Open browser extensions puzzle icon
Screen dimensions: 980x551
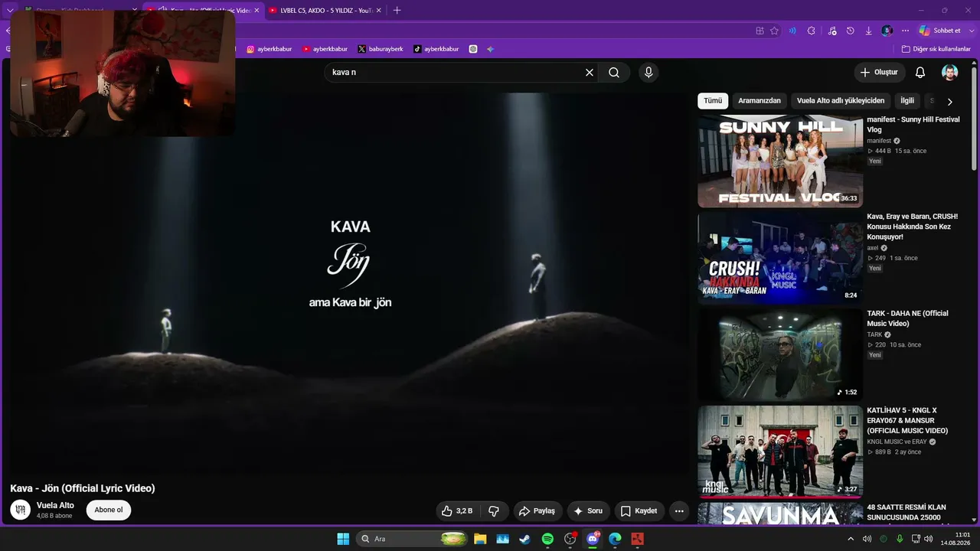click(812, 31)
